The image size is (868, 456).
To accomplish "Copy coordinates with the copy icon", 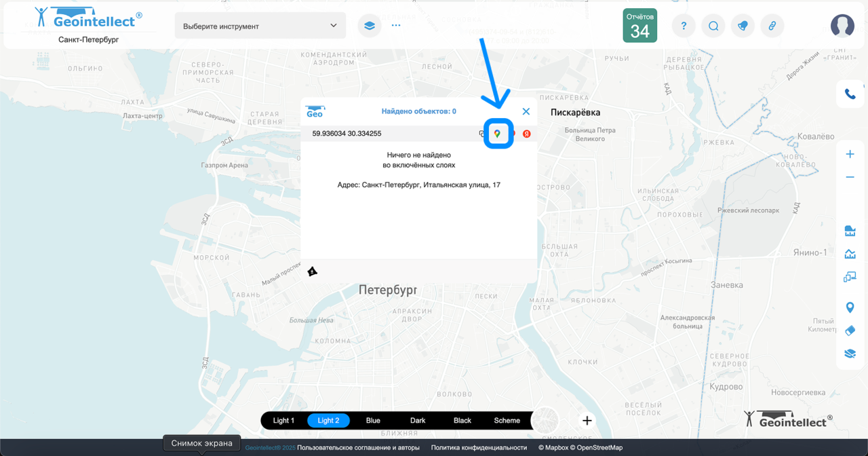I will coord(482,134).
